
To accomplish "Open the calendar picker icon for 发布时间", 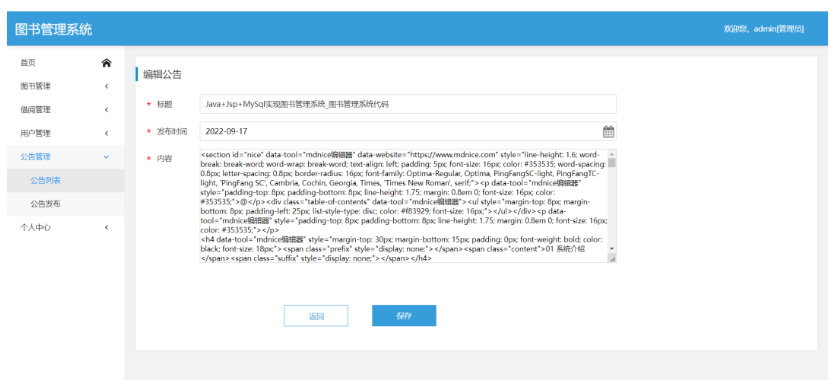I will point(608,131).
